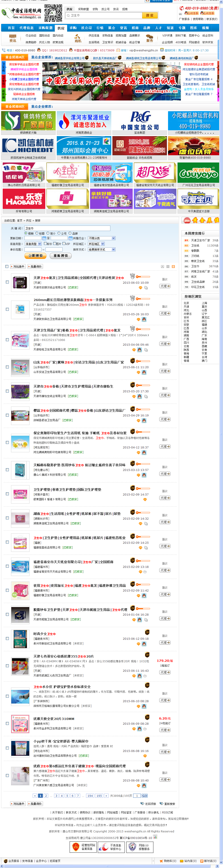Select the 公司 search radio option
The height and width of the screenshot is (868, 223).
(59, 233)
